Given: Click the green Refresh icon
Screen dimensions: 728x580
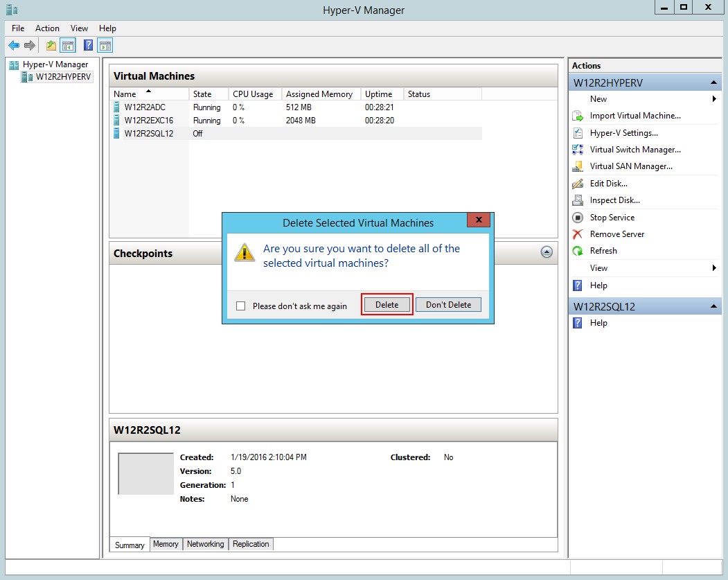Looking at the screenshot, I should point(578,251).
